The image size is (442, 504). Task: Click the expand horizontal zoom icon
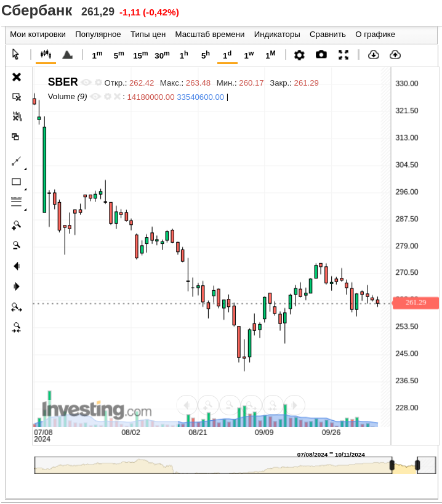(x=17, y=307)
